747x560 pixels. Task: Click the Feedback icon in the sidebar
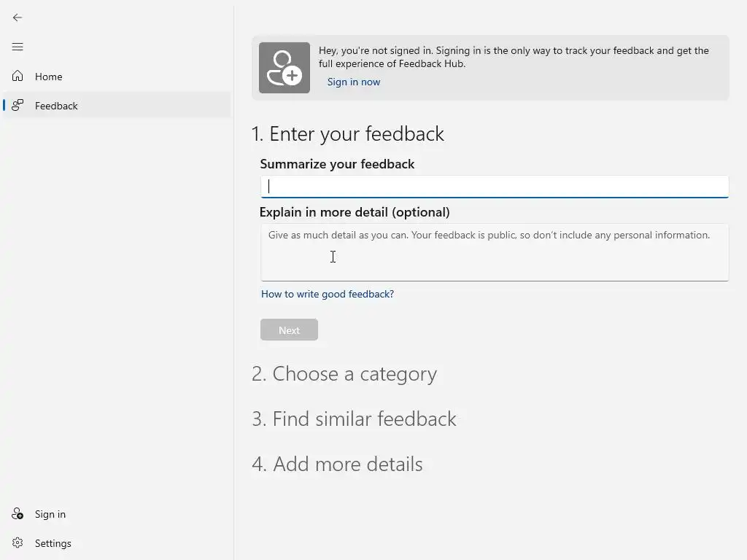(x=18, y=106)
